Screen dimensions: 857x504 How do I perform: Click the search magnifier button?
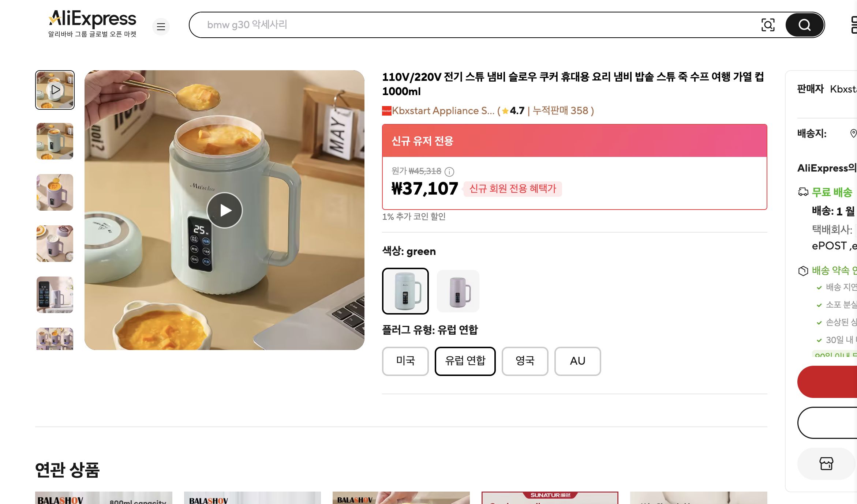(x=804, y=25)
